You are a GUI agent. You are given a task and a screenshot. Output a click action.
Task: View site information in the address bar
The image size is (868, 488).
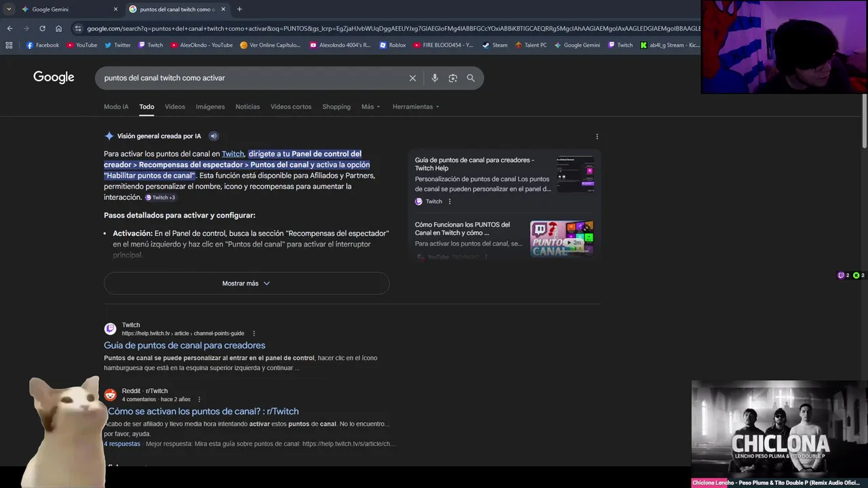coord(79,28)
